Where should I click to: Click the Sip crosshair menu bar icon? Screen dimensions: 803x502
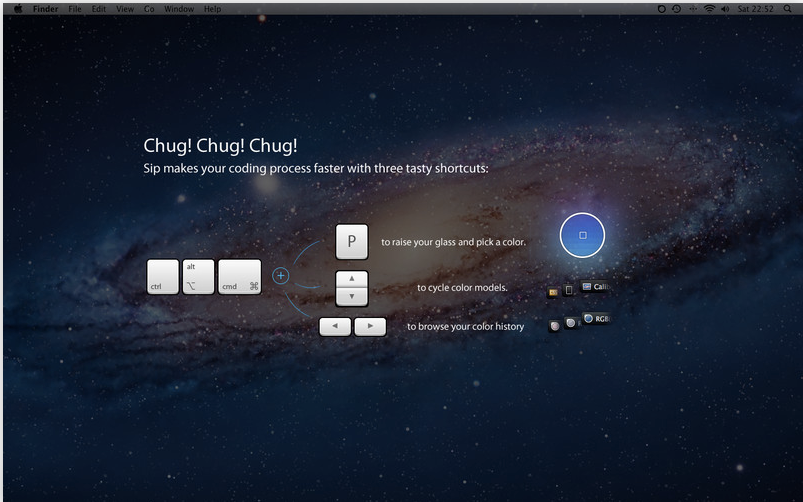[693, 9]
